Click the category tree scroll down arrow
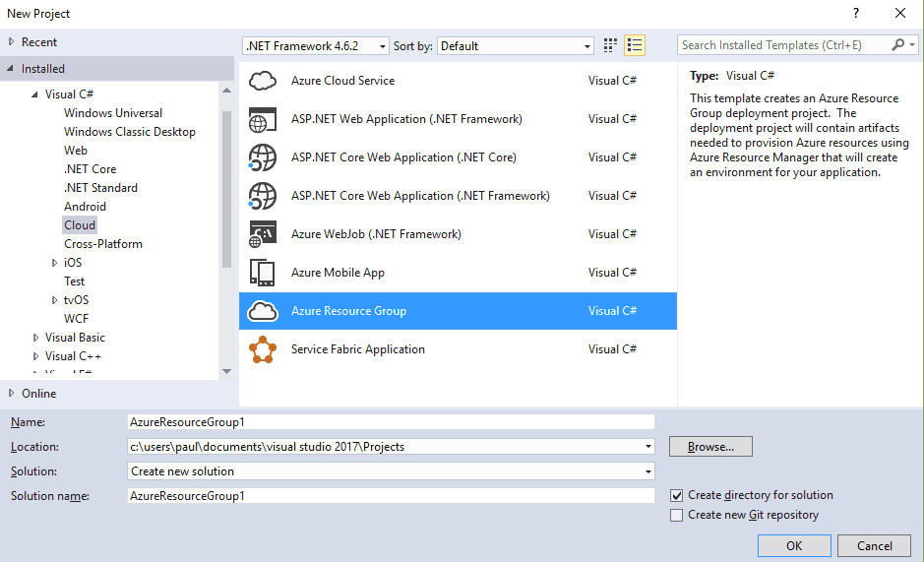 [x=227, y=371]
